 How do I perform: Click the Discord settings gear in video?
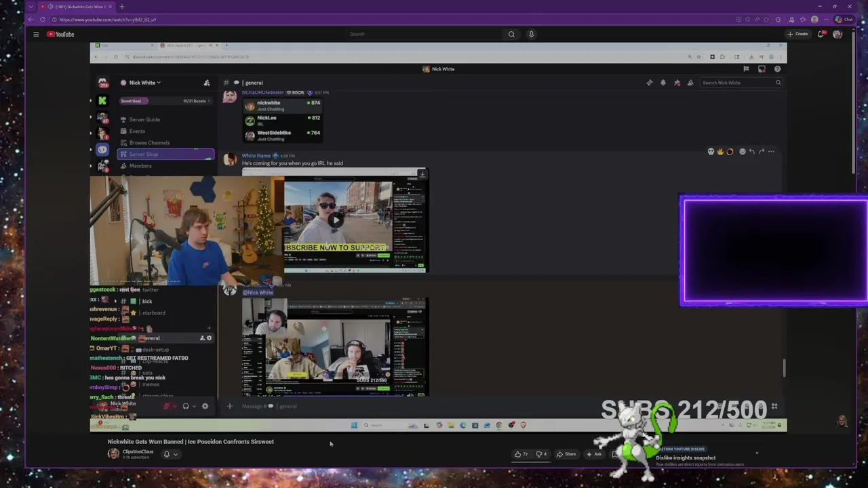click(x=205, y=406)
